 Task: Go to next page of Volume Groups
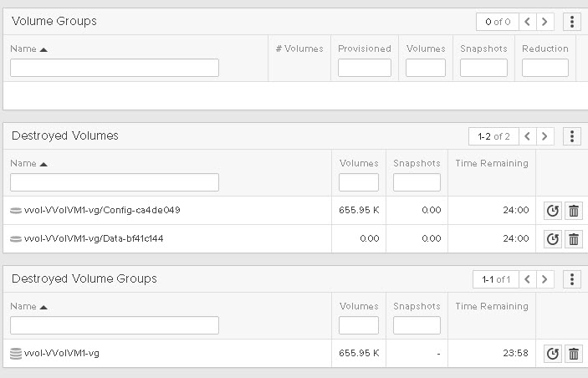[545, 22]
